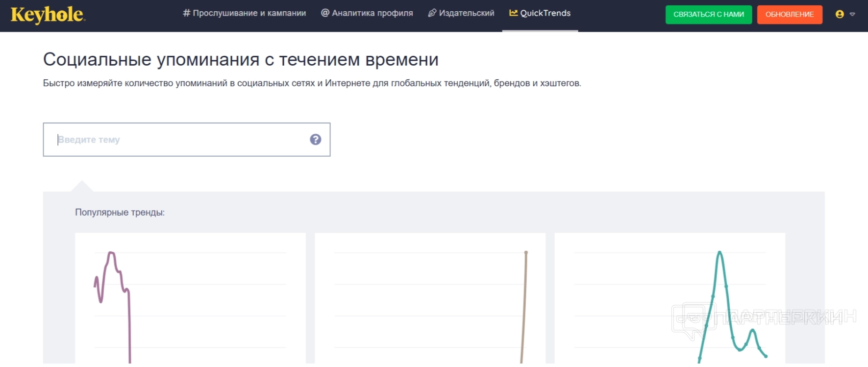Open Аналитика профиля menu
868x367 pixels.
point(367,13)
